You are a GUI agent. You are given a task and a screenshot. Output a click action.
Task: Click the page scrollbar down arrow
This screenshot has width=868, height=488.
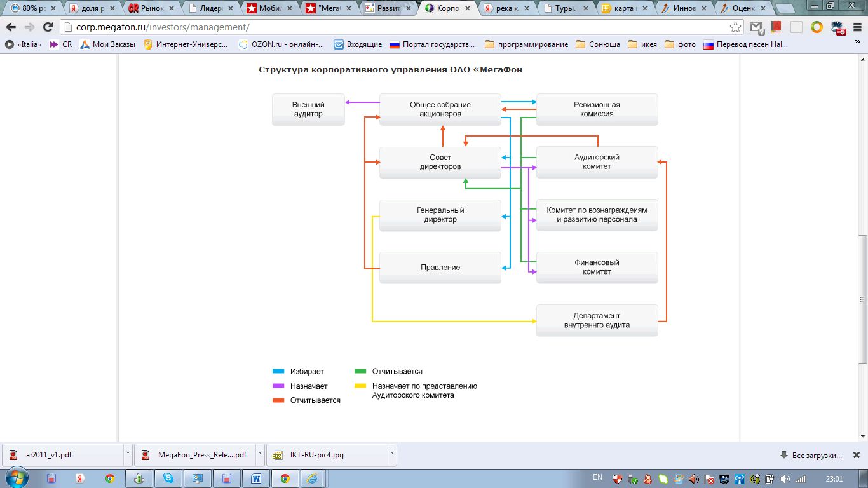pos(862,437)
